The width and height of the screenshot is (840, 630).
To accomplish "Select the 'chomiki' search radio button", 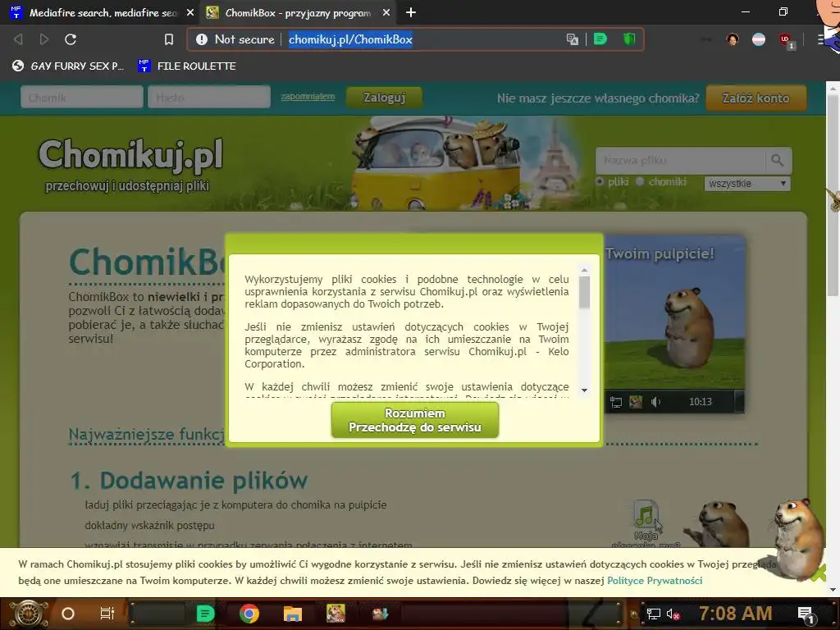I will click(640, 181).
